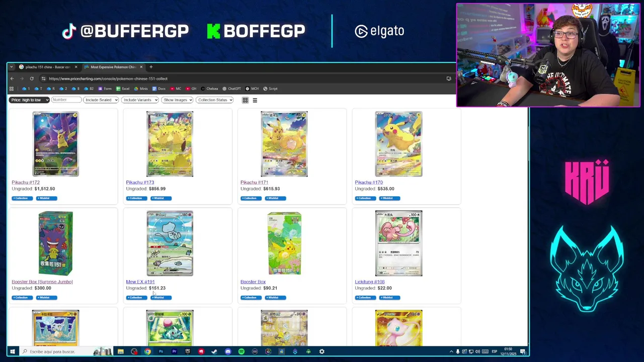Open the MC bookmark
The image size is (644, 362).
(x=176, y=88)
